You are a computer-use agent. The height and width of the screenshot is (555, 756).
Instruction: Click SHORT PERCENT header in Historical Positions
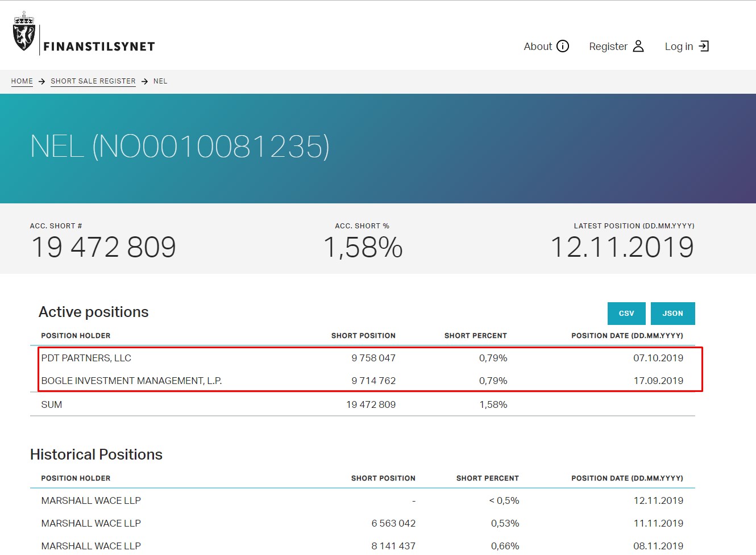487,478
